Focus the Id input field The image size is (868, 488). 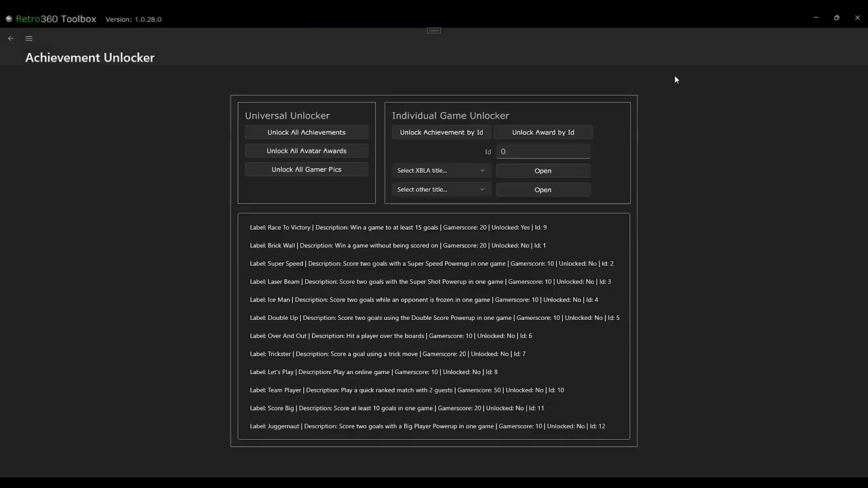543,151
